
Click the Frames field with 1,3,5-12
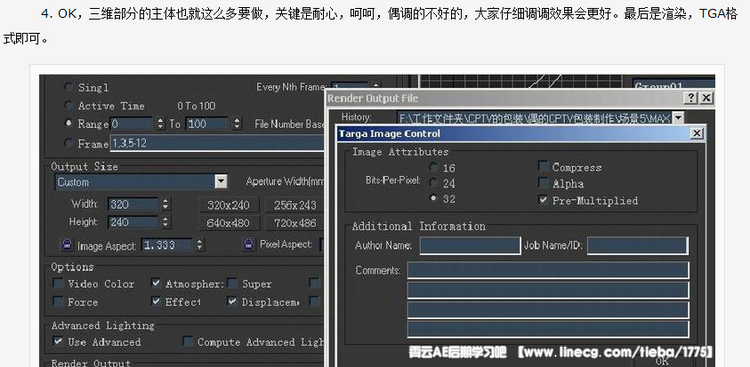[218, 143]
